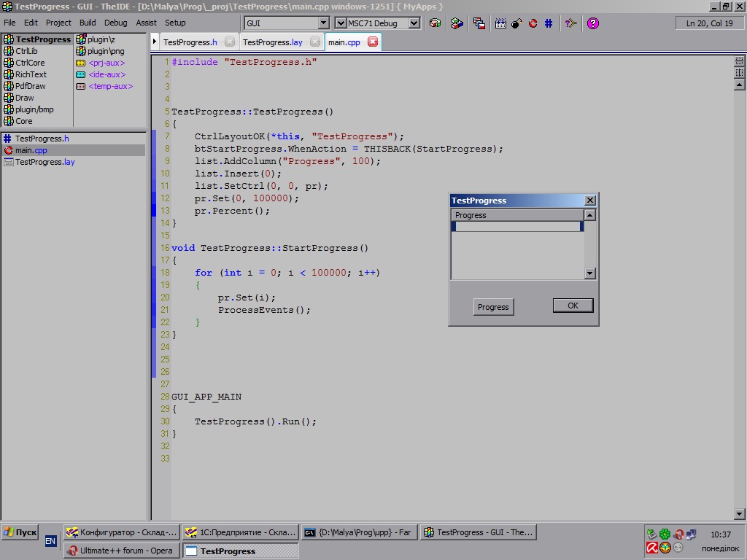Image resolution: width=747 pixels, height=560 pixels.
Task: Click OK in the TestProgress dialog
Action: coord(573,306)
